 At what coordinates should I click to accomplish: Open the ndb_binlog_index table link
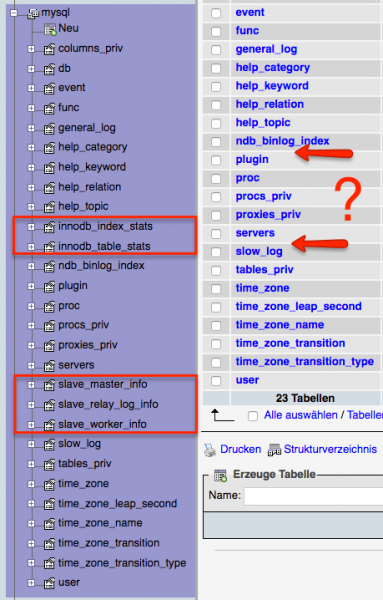click(x=282, y=141)
